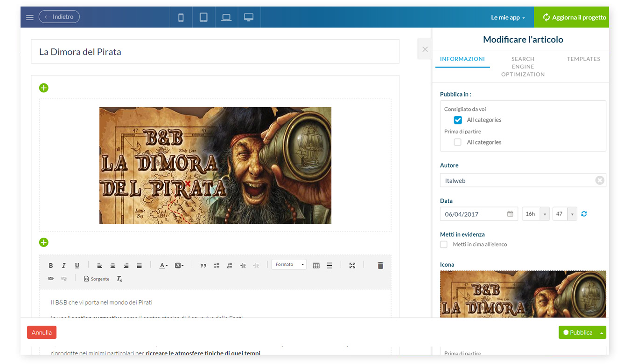Screen dimensions: 630x364
Task: Switch preview to tablet view
Action: pos(203,17)
